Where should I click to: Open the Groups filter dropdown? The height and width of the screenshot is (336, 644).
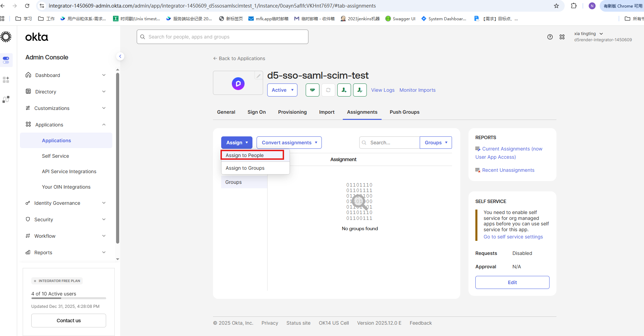[436, 143]
